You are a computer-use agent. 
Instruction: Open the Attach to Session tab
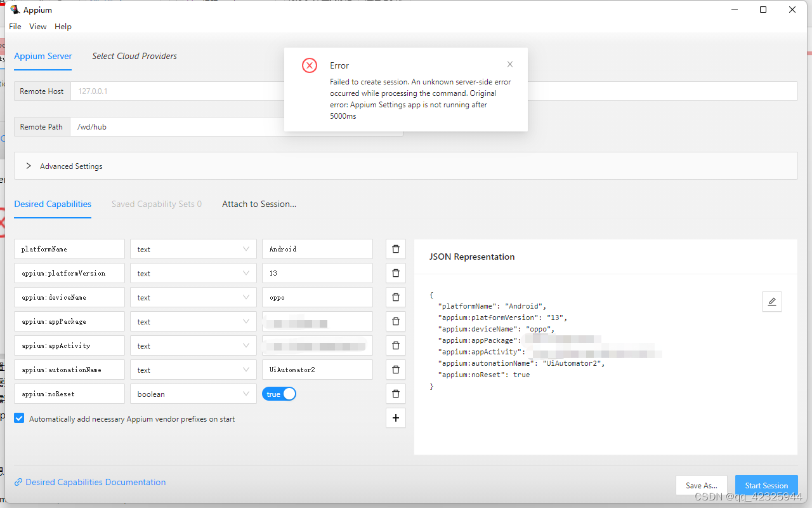[x=259, y=204]
